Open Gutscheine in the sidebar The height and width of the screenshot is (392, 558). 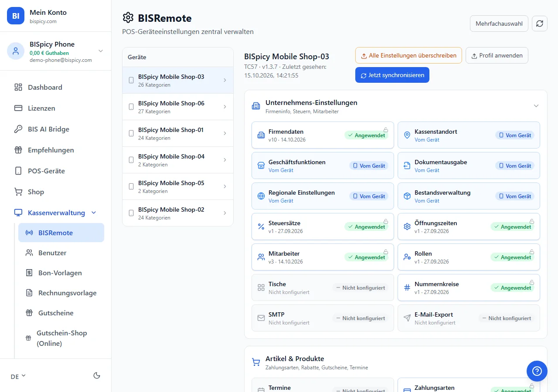pyautogui.click(x=61, y=313)
